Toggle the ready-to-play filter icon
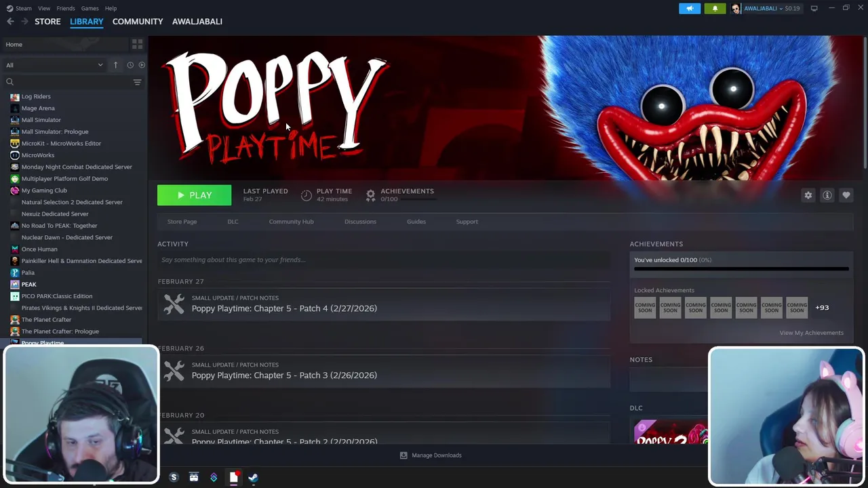Screen dimensions: 868x488 pyautogui.click(x=142, y=65)
